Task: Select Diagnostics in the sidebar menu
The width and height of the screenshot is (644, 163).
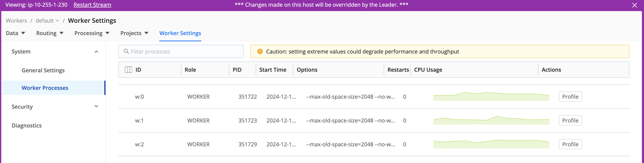Action: pos(26,125)
